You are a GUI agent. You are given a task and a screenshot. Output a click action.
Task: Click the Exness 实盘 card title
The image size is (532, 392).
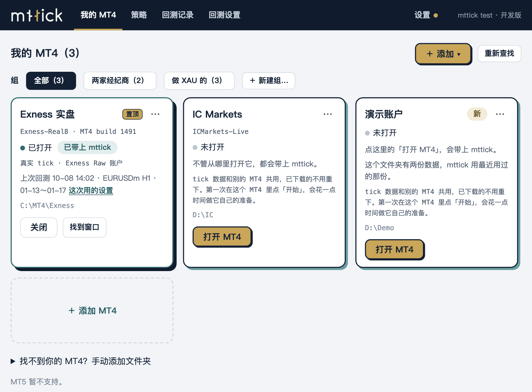pyautogui.click(x=48, y=114)
